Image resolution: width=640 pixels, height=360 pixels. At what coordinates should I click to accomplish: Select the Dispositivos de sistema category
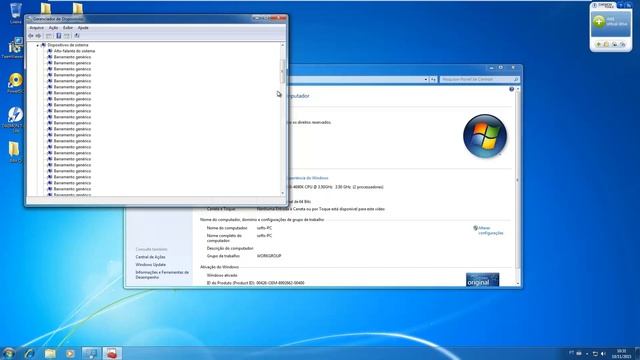coord(68,45)
